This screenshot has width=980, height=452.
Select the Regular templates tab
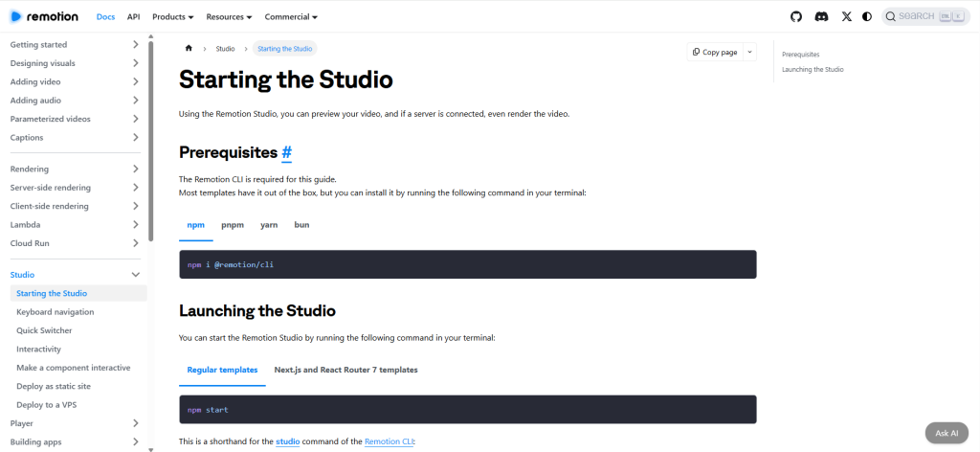pyautogui.click(x=222, y=370)
